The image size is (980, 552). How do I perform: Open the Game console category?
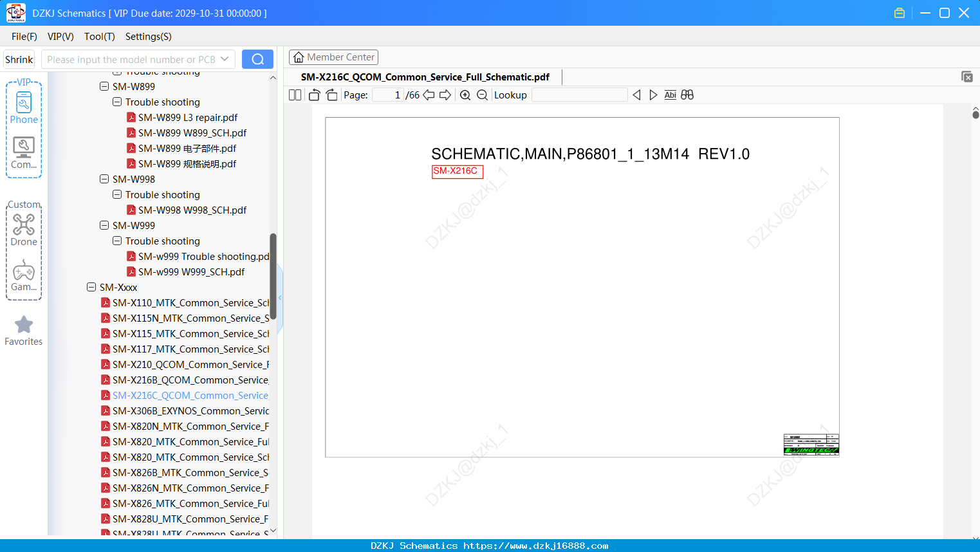[24, 275]
